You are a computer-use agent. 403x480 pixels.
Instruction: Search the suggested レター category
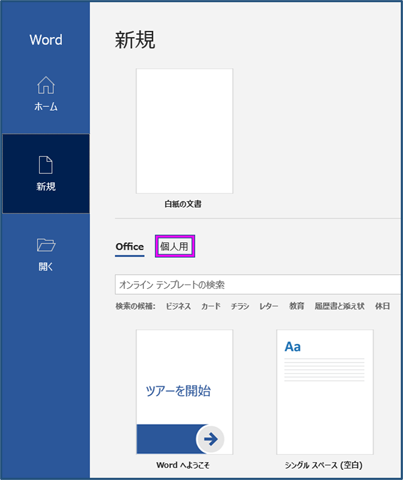click(x=269, y=306)
